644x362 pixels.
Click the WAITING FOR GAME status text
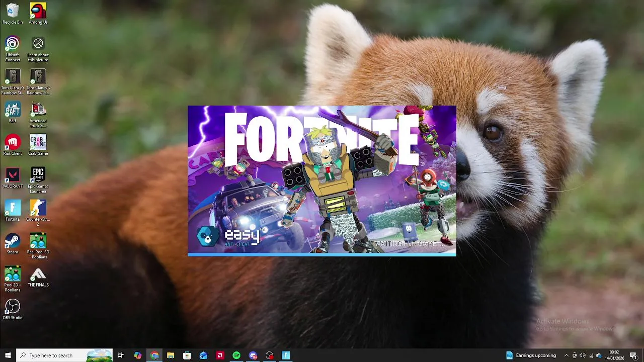[410, 244]
